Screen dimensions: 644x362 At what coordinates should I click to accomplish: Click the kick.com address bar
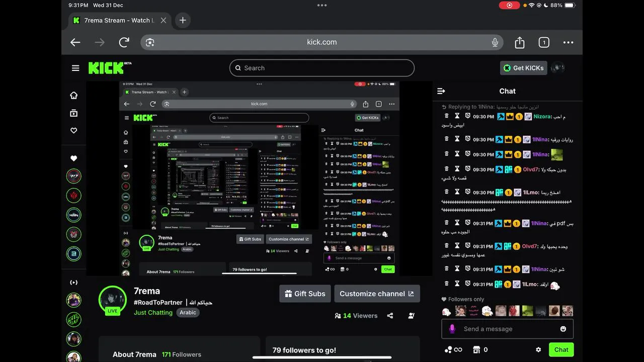coord(322,42)
